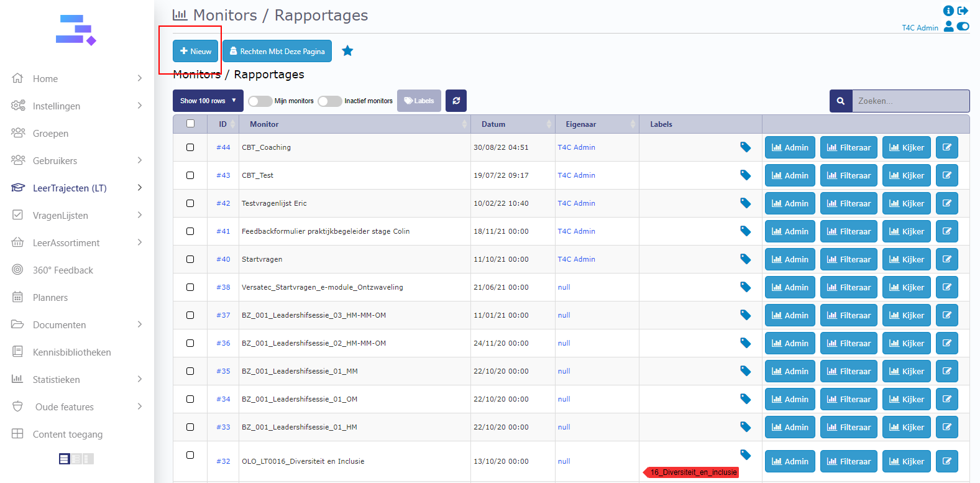Click the label tag icon for CBT_Coaching
The image size is (980, 483).
[745, 147]
